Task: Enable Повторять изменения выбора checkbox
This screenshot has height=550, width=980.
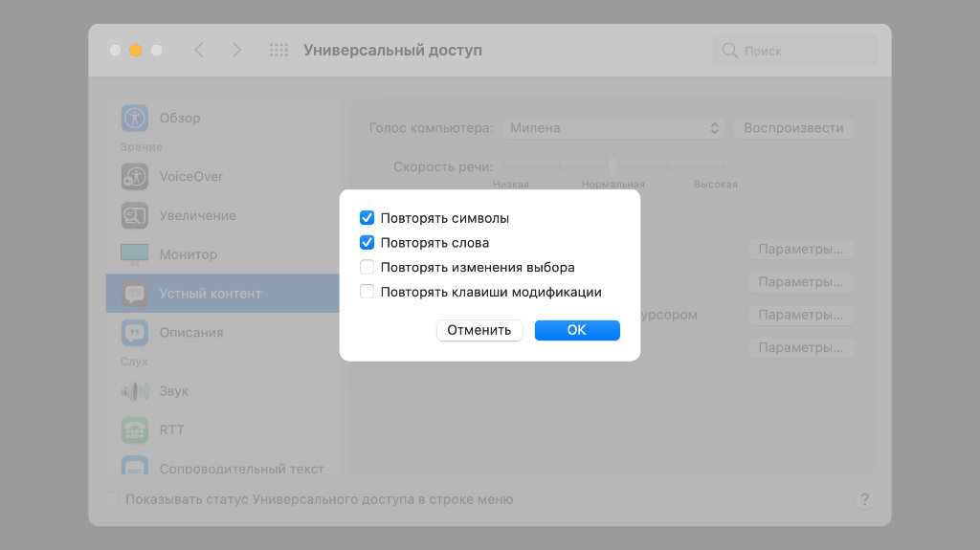Action: [367, 267]
